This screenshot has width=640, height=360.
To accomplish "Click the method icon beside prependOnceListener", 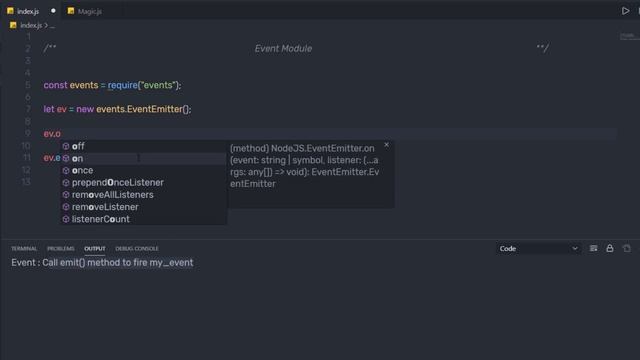I will [x=66, y=182].
